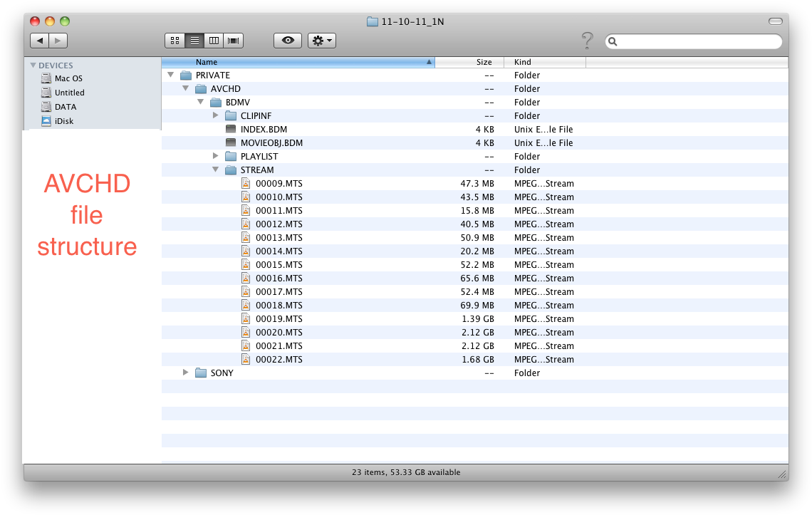The image size is (812, 515).
Task: Click the Size column header
Action: pos(483,62)
